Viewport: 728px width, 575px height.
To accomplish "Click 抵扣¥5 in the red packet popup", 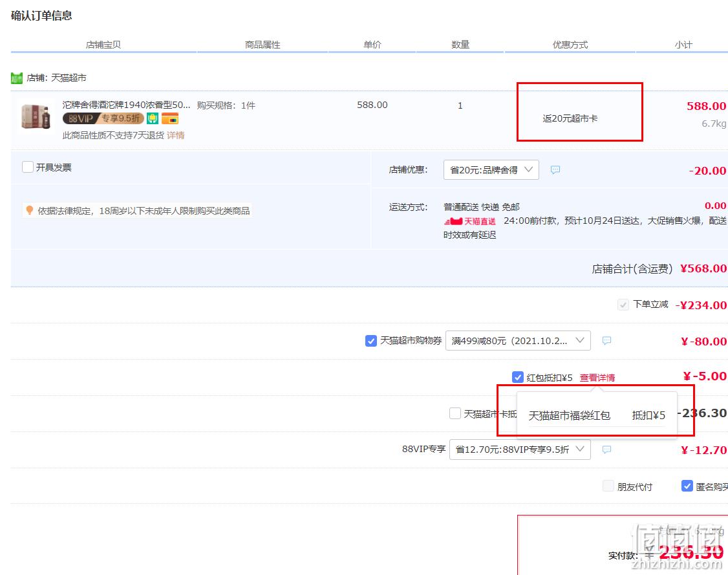I will pos(648,415).
